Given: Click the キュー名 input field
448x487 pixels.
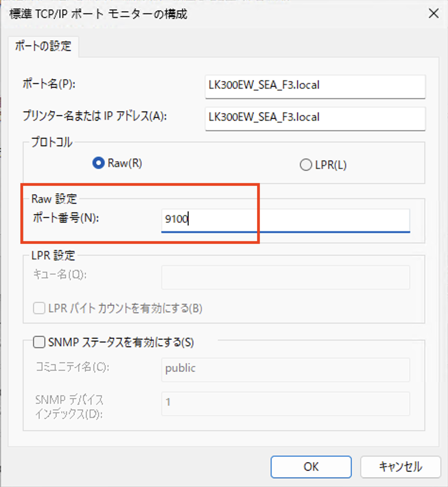Looking at the screenshot, I should (x=285, y=277).
